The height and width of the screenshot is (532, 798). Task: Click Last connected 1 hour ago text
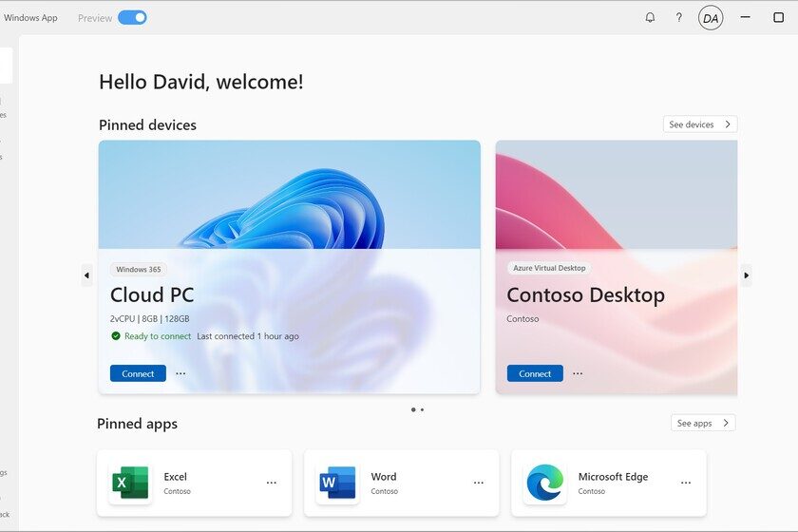click(248, 336)
